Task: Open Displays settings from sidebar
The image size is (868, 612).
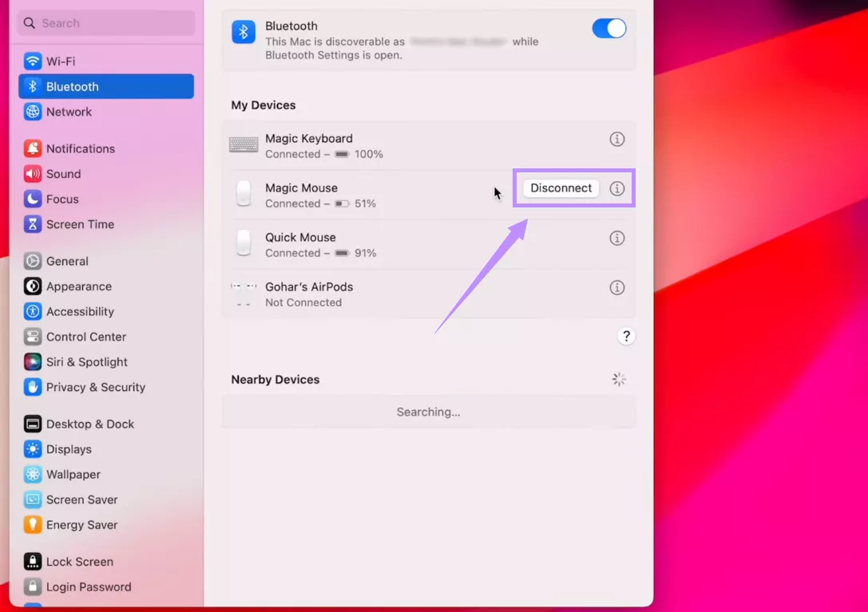Action: [32, 449]
